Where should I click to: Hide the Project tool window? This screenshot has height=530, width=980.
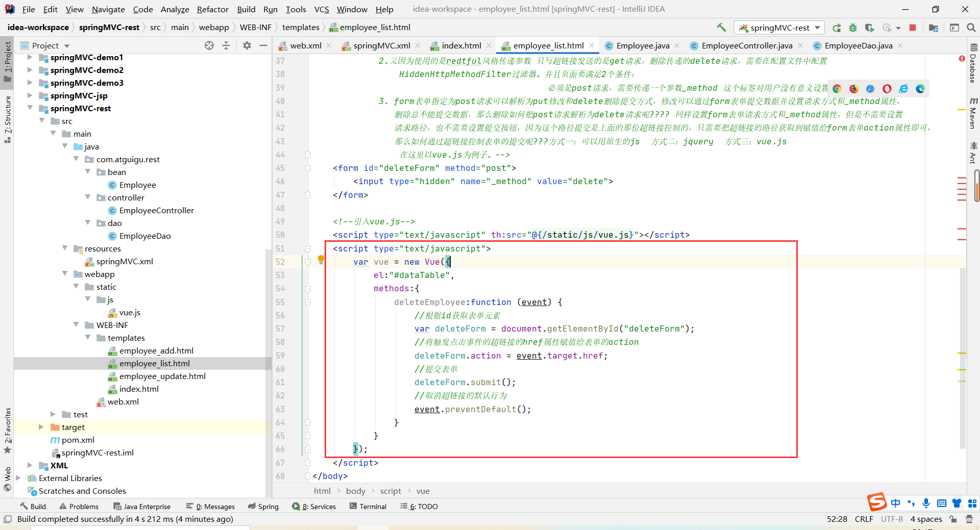coord(263,45)
